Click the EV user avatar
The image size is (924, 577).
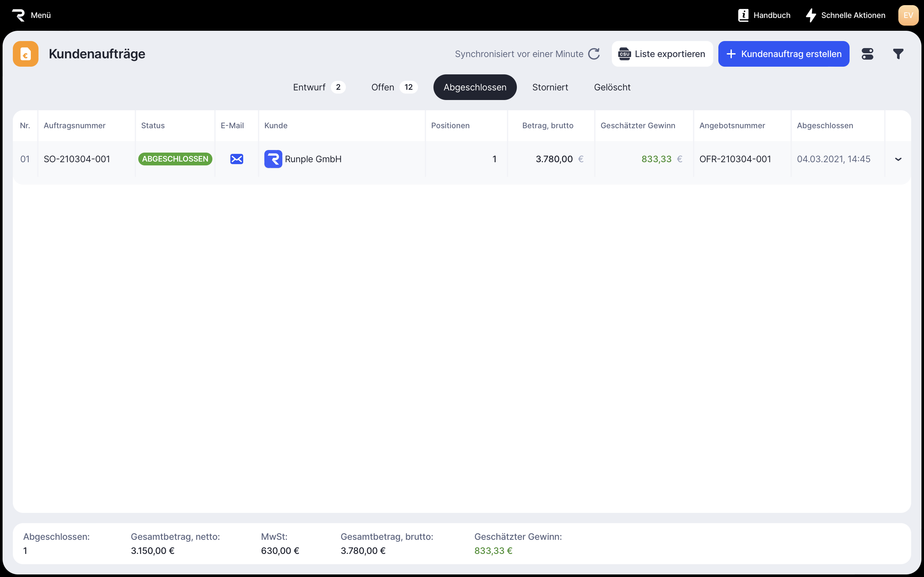point(908,15)
